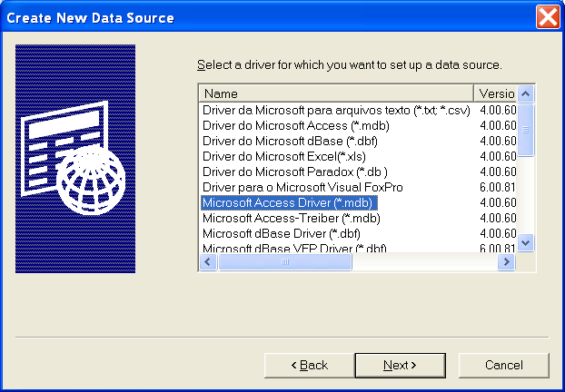The width and height of the screenshot is (565, 392).
Task: Close the Create New Data Source dialog
Action: [548, 16]
